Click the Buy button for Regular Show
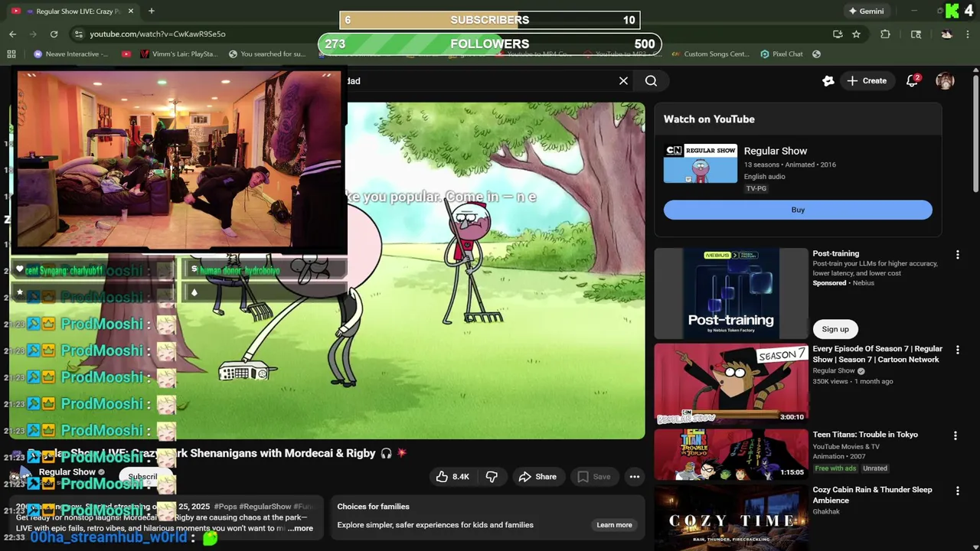 point(798,210)
